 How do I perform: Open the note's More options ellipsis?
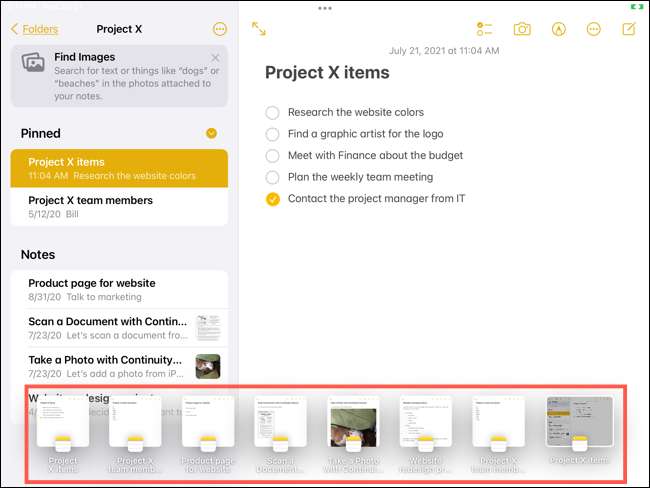click(x=593, y=29)
